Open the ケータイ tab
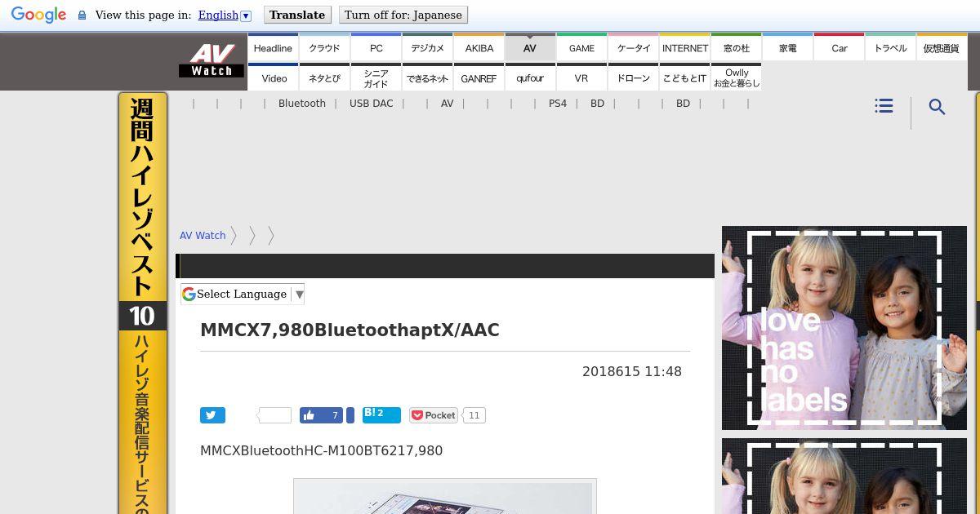The height and width of the screenshot is (514, 980). click(x=633, y=47)
